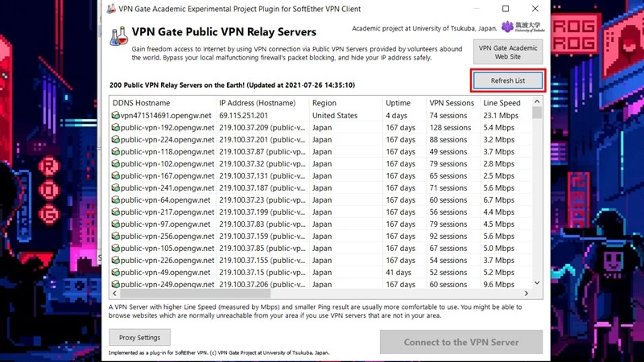Click server icon for public-vpn-256.opengw.net
Image resolution: width=644 pixels, height=362 pixels.
pos(115,236)
